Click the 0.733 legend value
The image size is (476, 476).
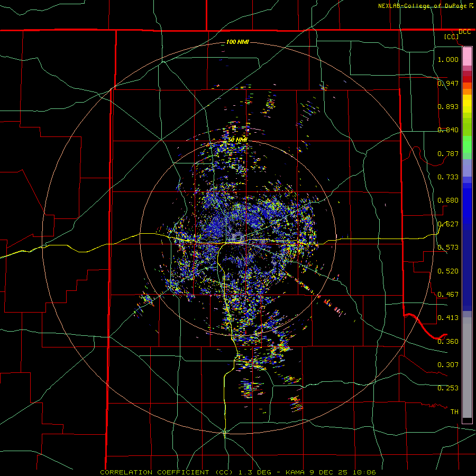pos(448,177)
